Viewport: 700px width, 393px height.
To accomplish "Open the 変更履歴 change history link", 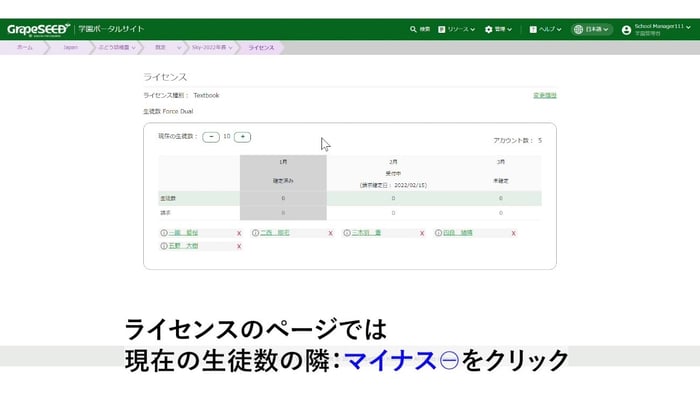I will tap(545, 96).
